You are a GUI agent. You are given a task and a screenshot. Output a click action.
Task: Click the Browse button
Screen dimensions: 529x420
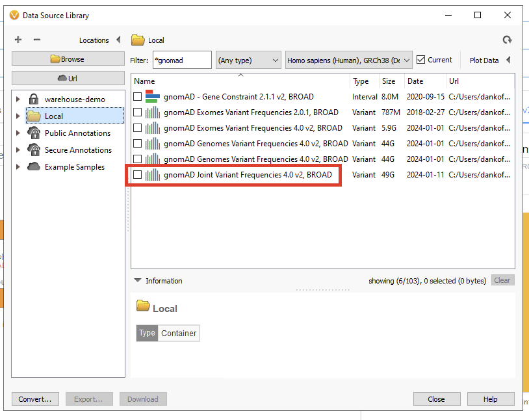tap(68, 59)
